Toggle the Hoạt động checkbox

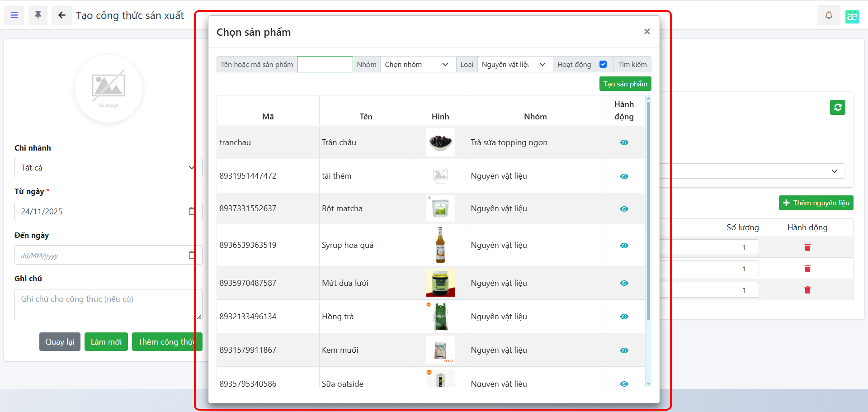point(603,64)
